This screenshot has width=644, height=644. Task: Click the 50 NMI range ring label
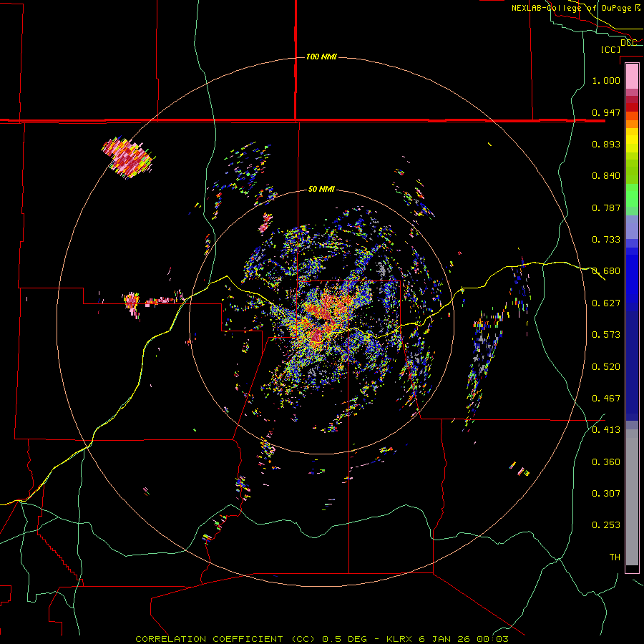click(x=321, y=190)
